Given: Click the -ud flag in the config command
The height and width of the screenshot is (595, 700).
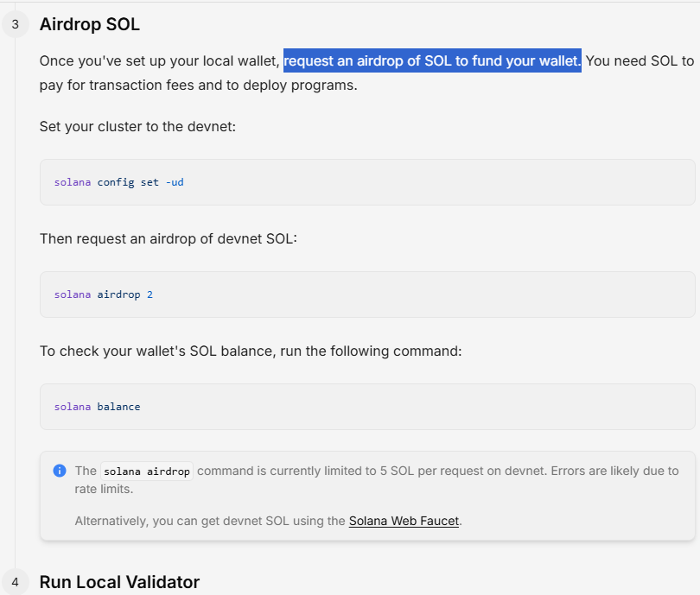Looking at the screenshot, I should (175, 182).
